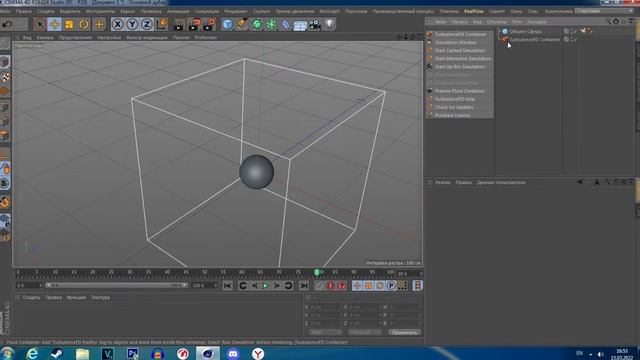Jump to the end of the animation

(304, 286)
